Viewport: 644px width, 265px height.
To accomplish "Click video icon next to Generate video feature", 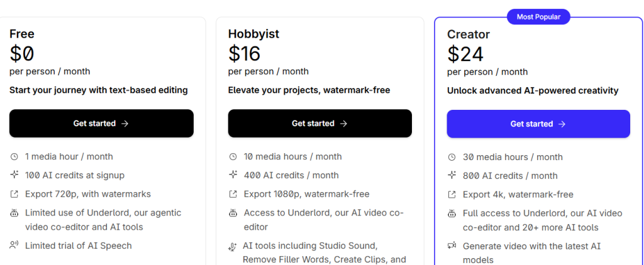I will pyautogui.click(x=452, y=246).
